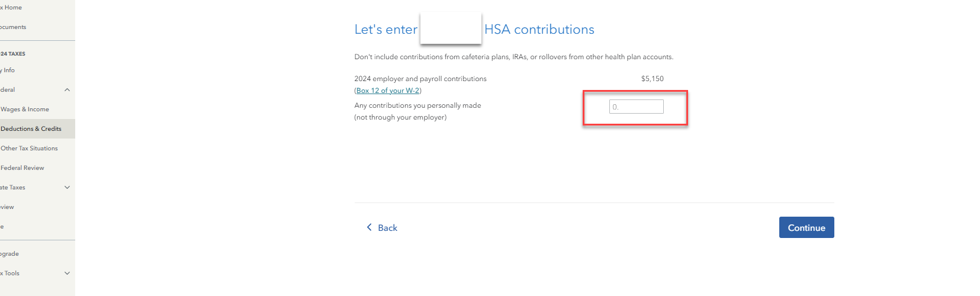Focus the personal contributions amount field

tap(636, 107)
